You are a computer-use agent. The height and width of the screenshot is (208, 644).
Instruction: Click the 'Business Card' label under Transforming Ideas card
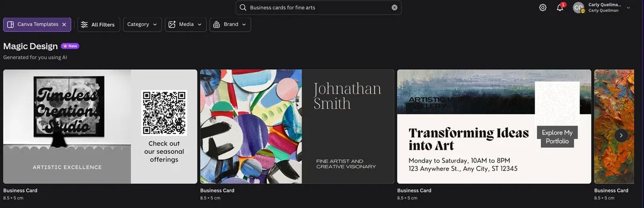tap(414, 190)
